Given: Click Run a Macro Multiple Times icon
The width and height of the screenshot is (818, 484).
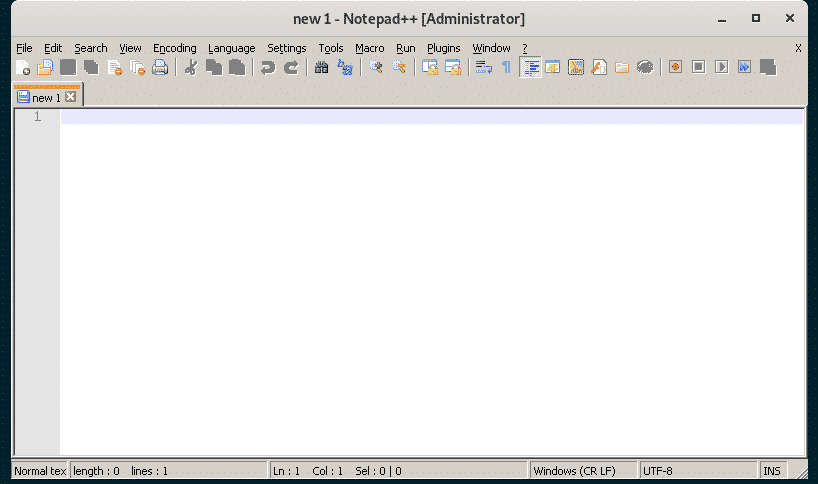Looking at the screenshot, I should 744,67.
